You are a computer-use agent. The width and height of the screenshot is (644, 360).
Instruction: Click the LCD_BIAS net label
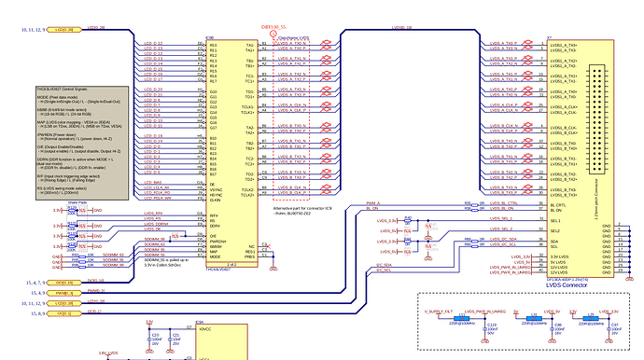152,182
